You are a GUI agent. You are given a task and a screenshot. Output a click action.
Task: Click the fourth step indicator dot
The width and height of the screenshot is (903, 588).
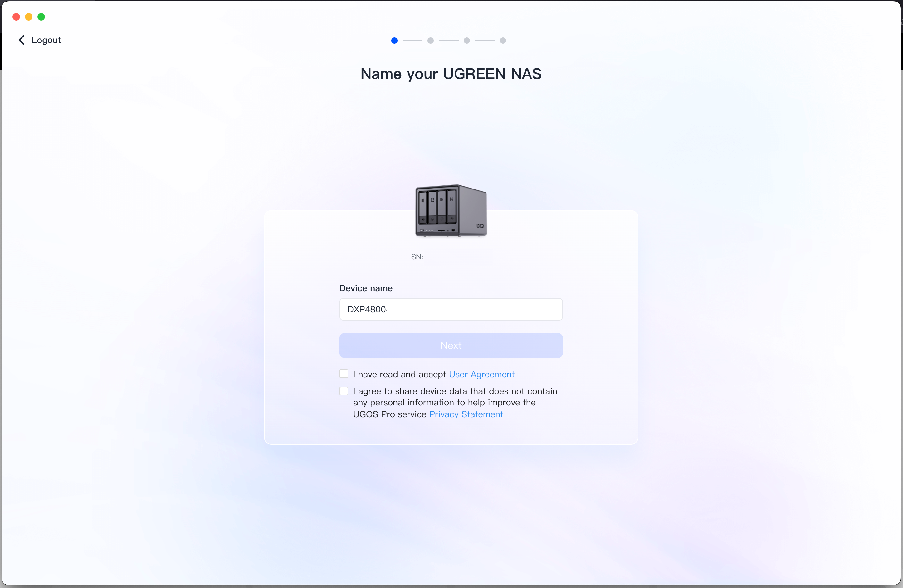tap(503, 40)
